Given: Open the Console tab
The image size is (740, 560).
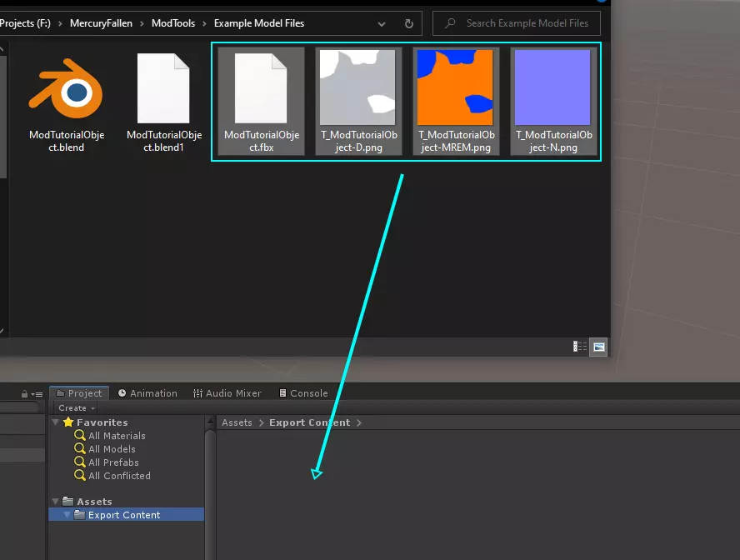Looking at the screenshot, I should (302, 393).
